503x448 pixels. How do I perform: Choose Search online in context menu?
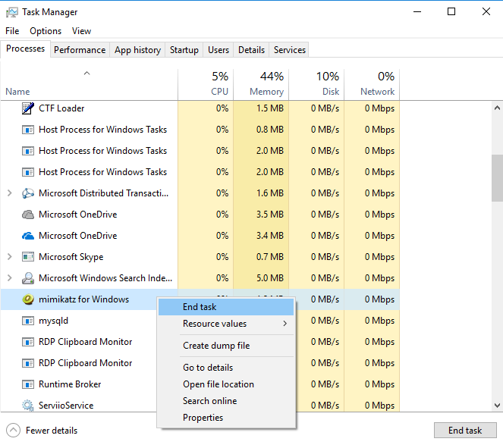[226, 401]
